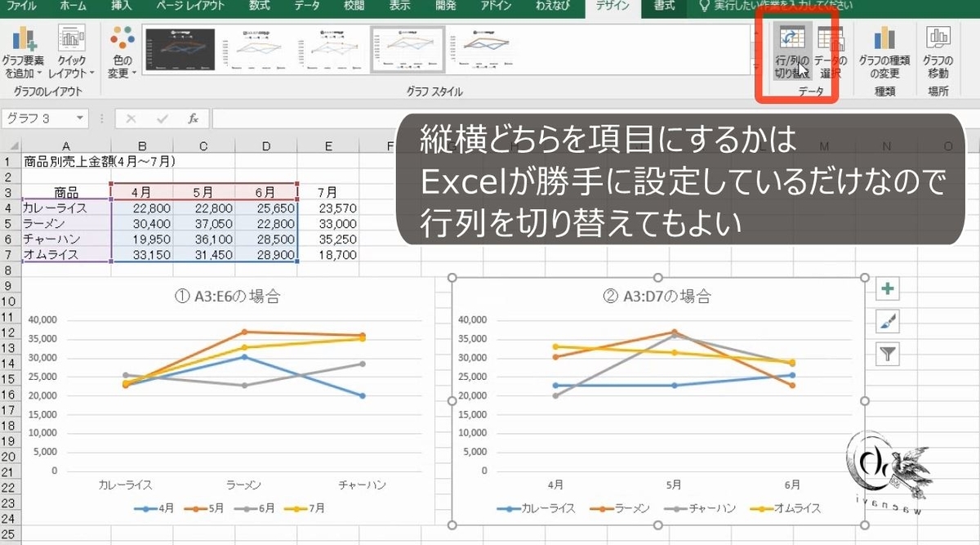Screen dimensions: 980x545
Task: Toggle the chart filter funnel beside chart ②
Action: pyautogui.click(x=887, y=353)
